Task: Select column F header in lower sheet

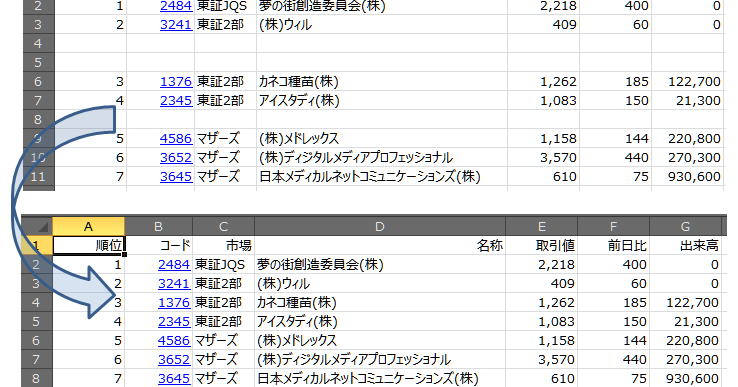Action: (613, 226)
